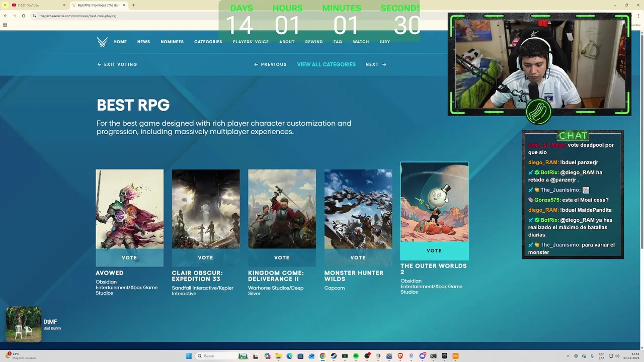644x362 pixels.
Task: Open Task View from the taskbar
Action: (x=256, y=356)
